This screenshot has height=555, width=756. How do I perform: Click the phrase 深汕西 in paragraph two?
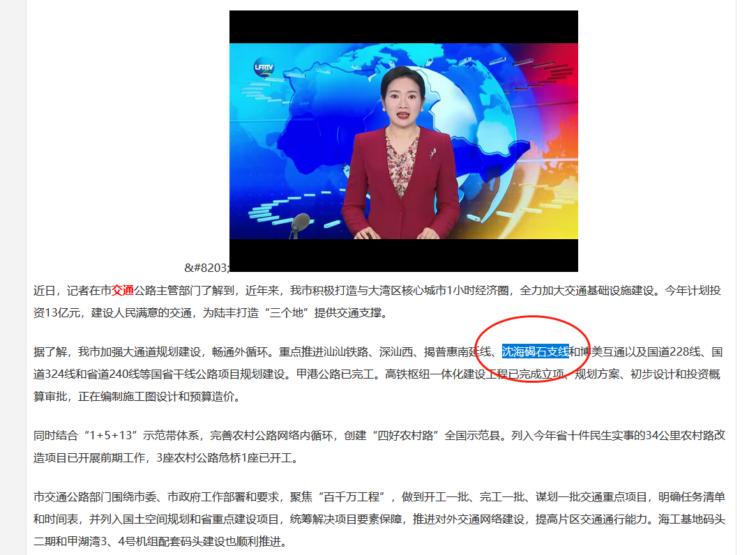coord(396,351)
